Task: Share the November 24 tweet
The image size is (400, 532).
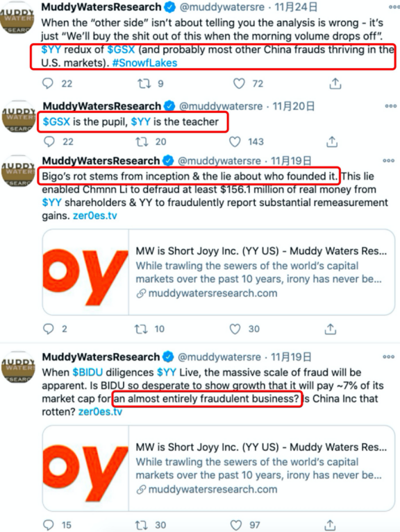Action: [335, 83]
